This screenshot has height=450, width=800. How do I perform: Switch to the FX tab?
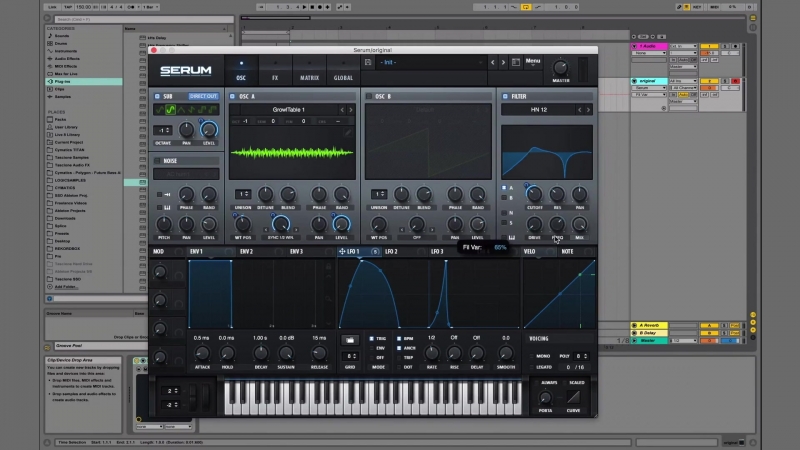coord(275,70)
